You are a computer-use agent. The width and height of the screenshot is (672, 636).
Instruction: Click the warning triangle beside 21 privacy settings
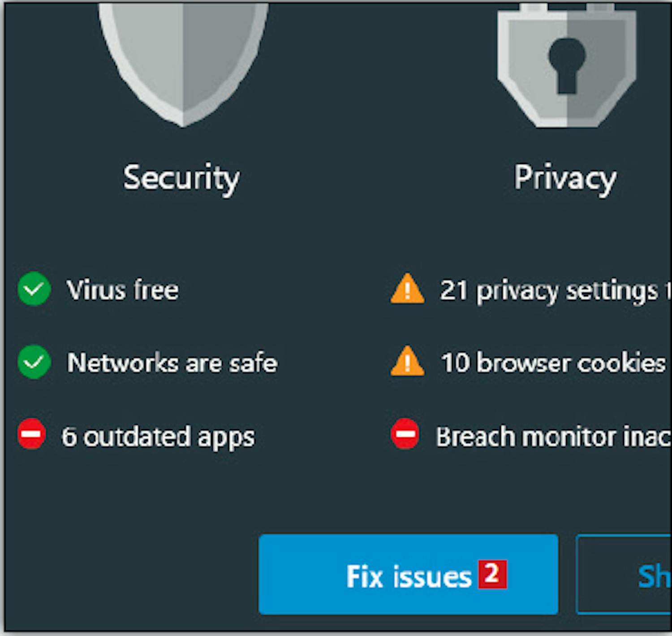point(407,290)
